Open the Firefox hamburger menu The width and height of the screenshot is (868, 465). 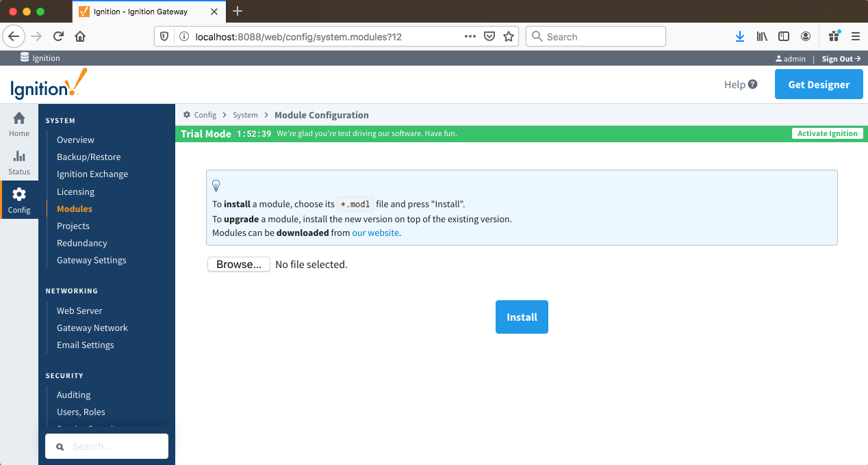(x=856, y=37)
